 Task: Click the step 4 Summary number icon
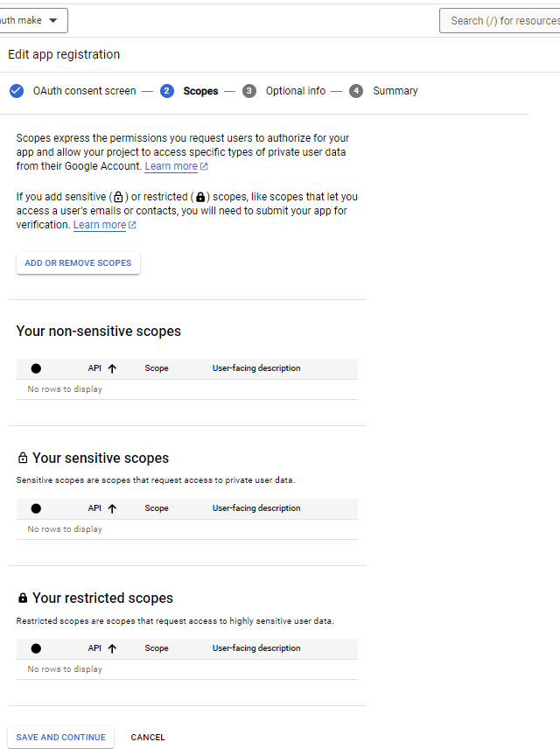(x=356, y=91)
